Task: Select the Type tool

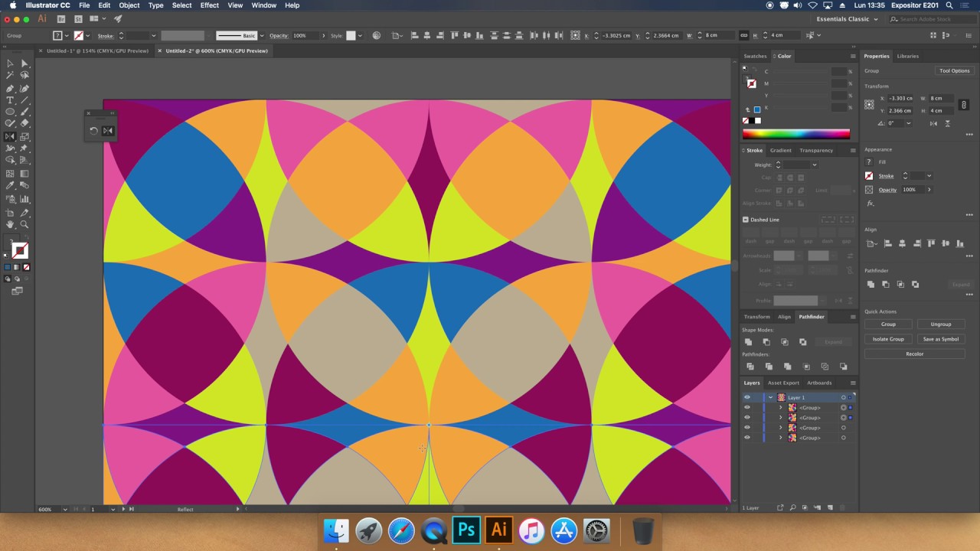Action: tap(10, 100)
